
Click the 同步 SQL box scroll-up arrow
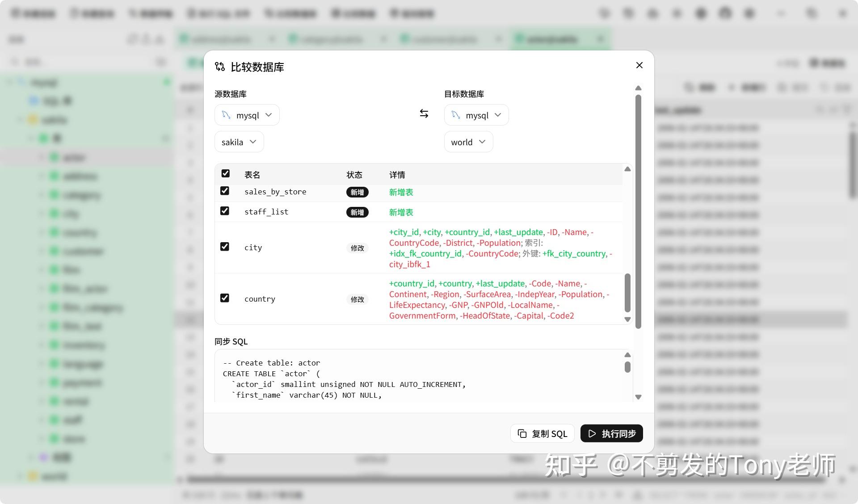point(627,355)
